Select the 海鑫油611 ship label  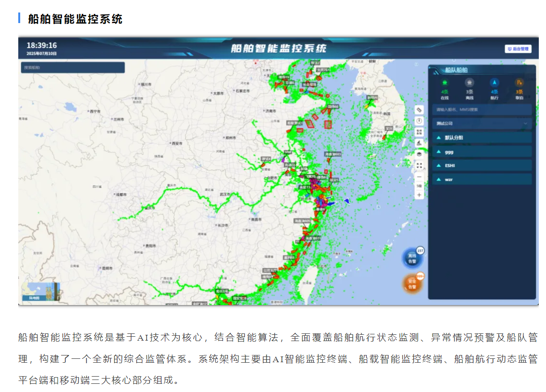(x=313, y=238)
